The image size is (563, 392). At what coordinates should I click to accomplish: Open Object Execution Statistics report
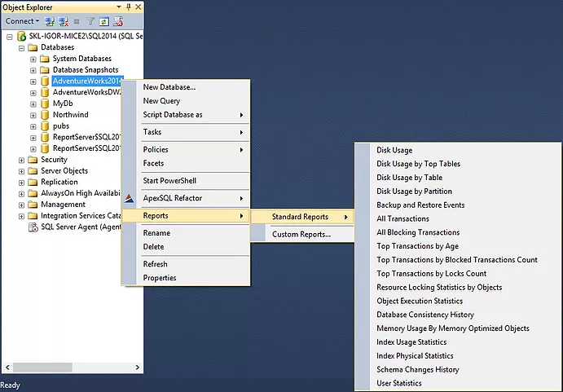[x=458, y=301]
